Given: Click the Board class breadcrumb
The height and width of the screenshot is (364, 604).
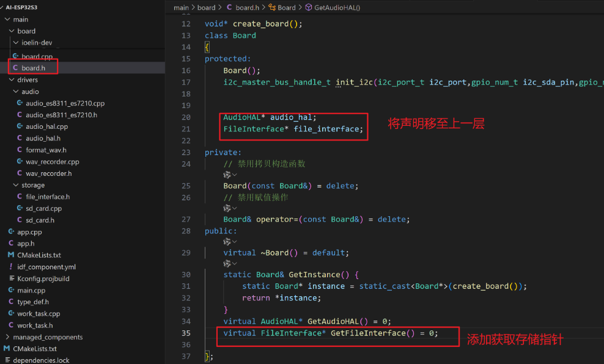Looking at the screenshot, I should click(282, 7).
